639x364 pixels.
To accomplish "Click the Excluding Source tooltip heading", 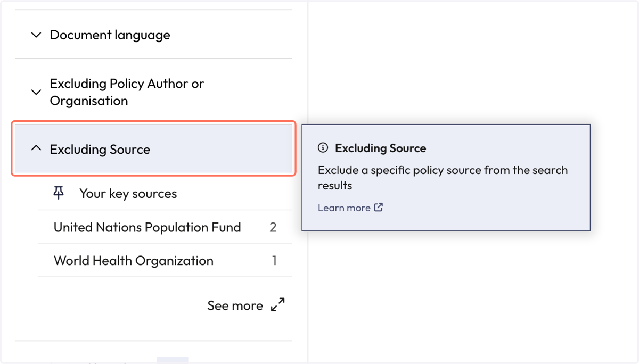I will [380, 148].
